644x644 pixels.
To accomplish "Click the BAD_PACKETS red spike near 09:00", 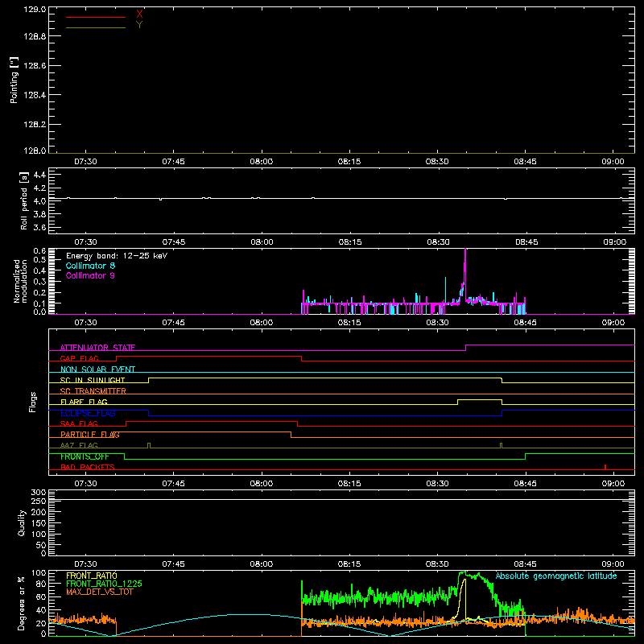I will (x=605, y=467).
